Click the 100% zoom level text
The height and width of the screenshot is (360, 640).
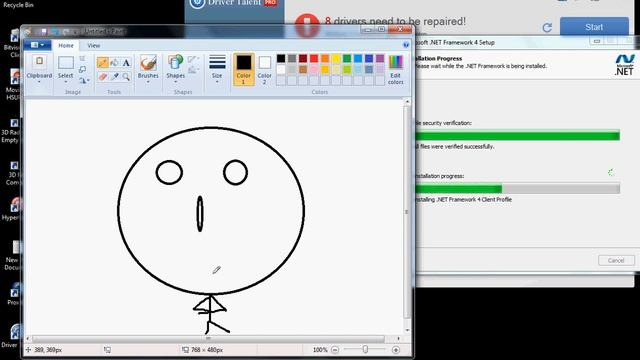coord(320,350)
